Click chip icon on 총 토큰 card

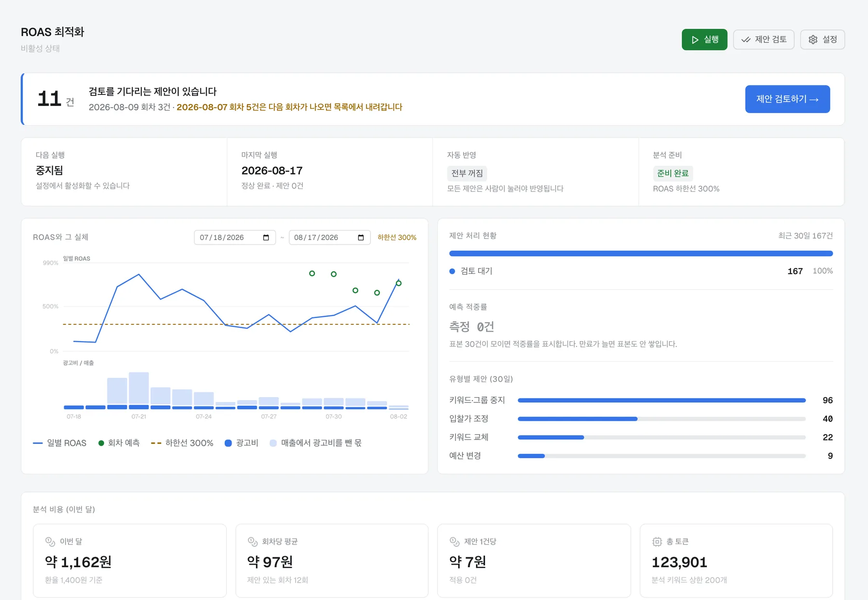tap(657, 542)
